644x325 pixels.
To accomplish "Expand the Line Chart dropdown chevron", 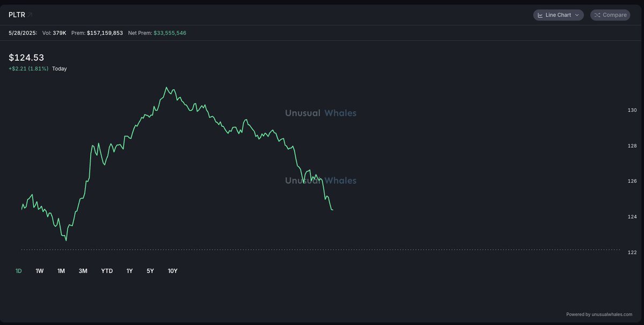I will click(x=577, y=15).
